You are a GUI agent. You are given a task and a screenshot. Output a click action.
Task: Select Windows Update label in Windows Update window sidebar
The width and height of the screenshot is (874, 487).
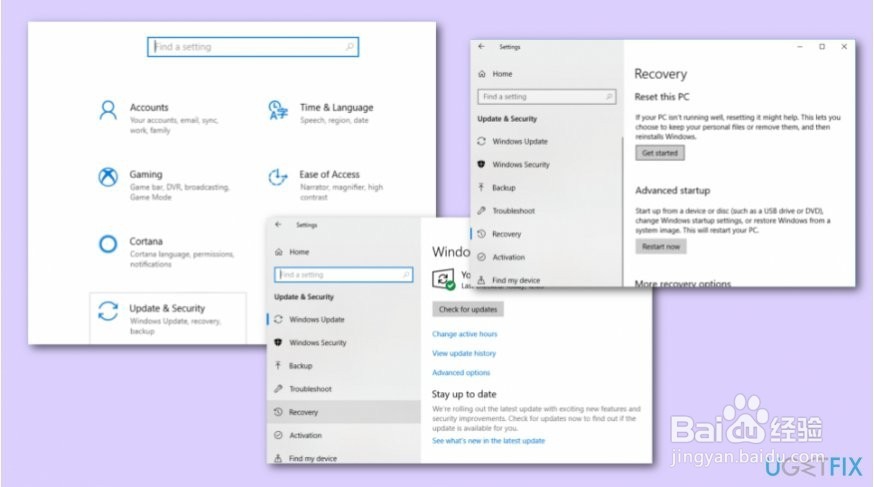[x=317, y=319]
